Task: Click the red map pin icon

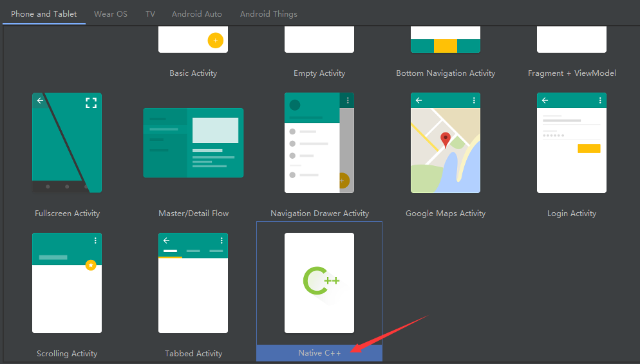Action: 446,140
